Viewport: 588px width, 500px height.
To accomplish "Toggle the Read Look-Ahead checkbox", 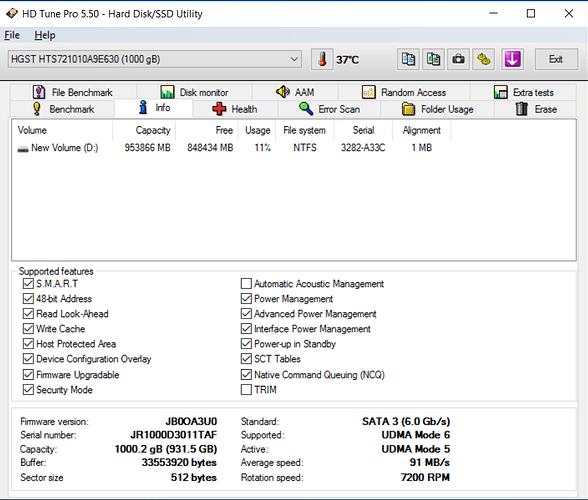I will pos(28,314).
